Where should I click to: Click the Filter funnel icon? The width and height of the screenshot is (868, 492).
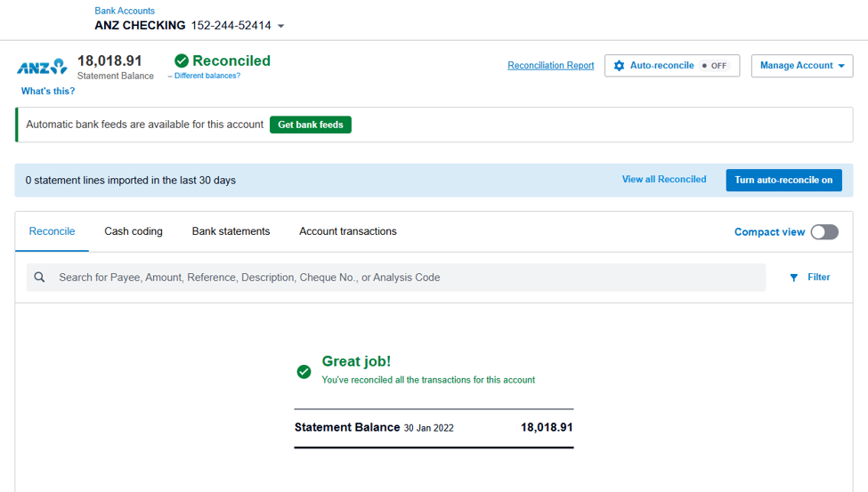794,278
